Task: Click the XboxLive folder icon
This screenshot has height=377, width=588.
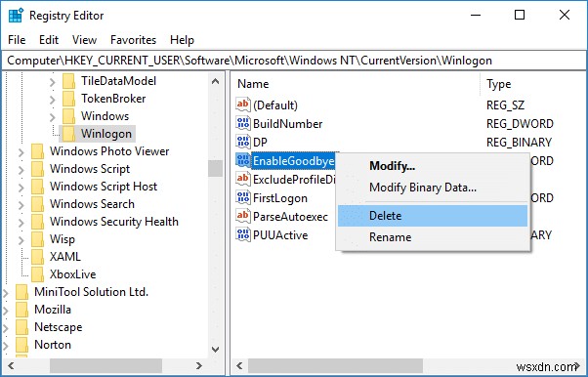Action: pyautogui.click(x=37, y=274)
